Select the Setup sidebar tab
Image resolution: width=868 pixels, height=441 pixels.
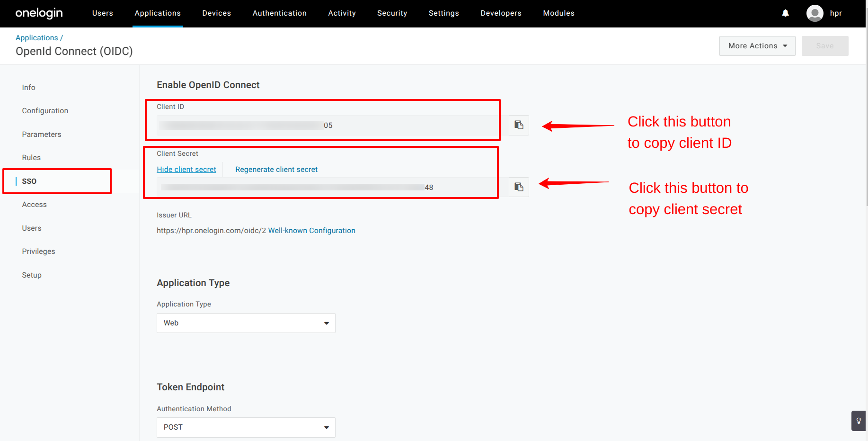point(32,275)
